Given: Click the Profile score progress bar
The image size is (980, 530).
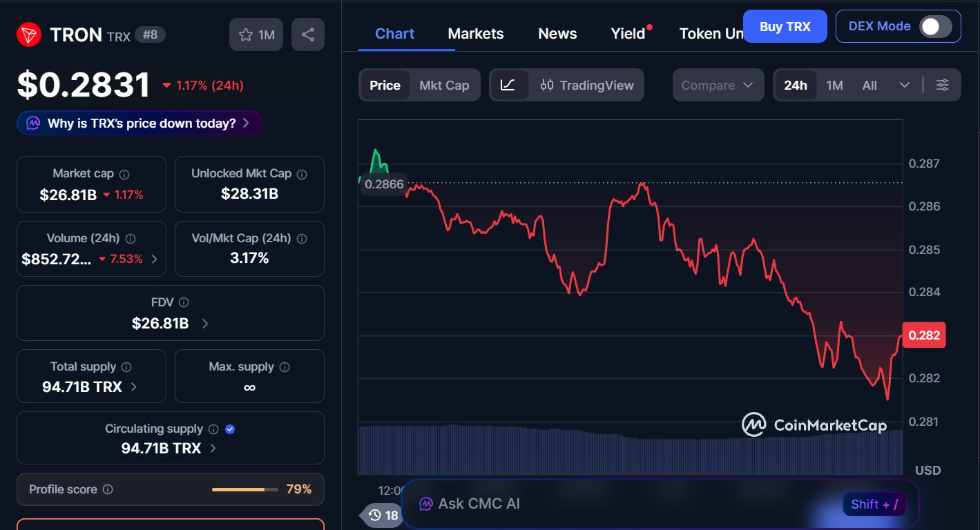Looking at the screenshot, I should 245,489.
